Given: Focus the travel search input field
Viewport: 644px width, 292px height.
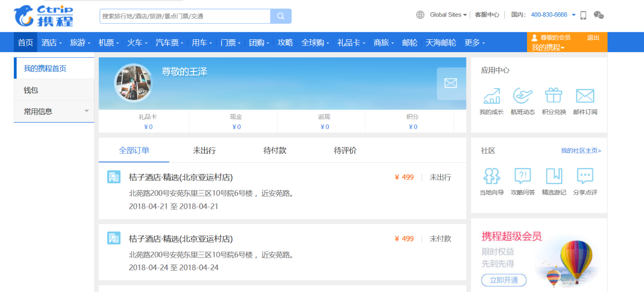Looking at the screenshot, I should (185, 16).
